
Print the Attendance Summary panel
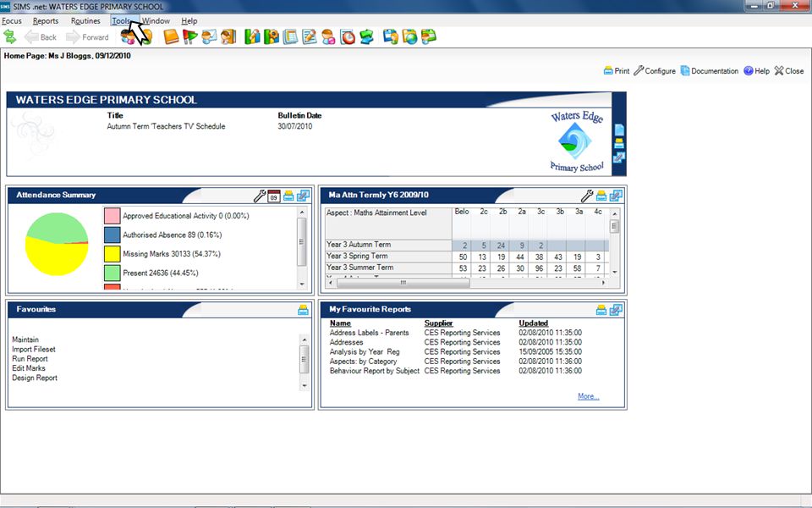pos(288,196)
